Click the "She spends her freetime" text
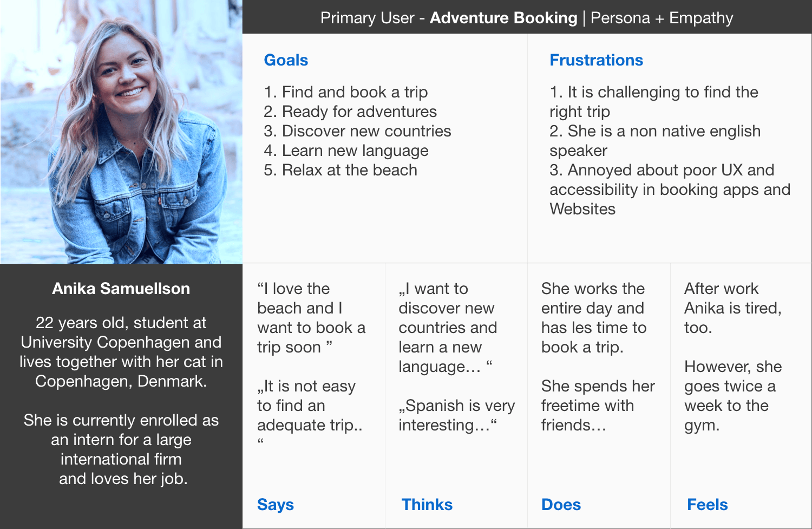The image size is (812, 529). tap(598, 406)
